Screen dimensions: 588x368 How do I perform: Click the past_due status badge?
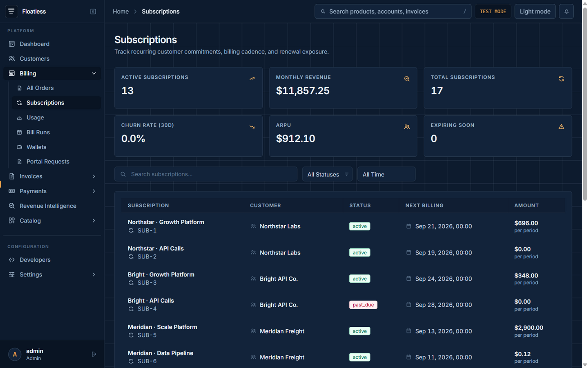pyautogui.click(x=363, y=305)
